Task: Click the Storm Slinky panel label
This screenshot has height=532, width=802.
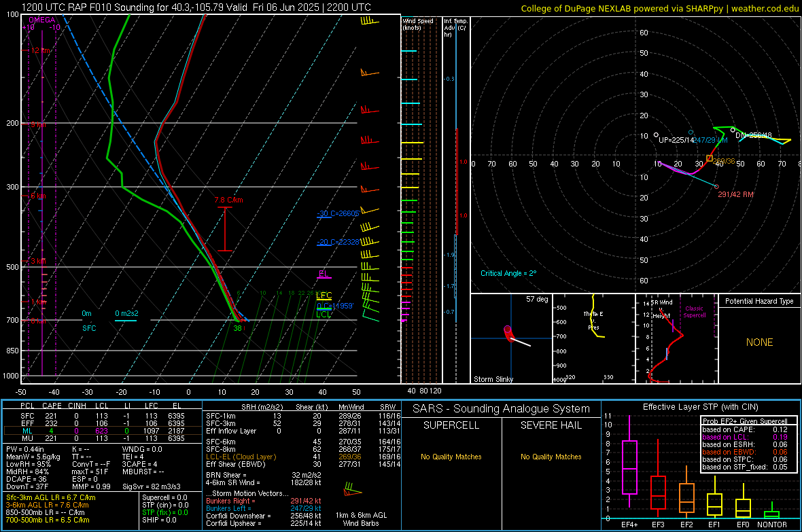Action: [x=493, y=379]
